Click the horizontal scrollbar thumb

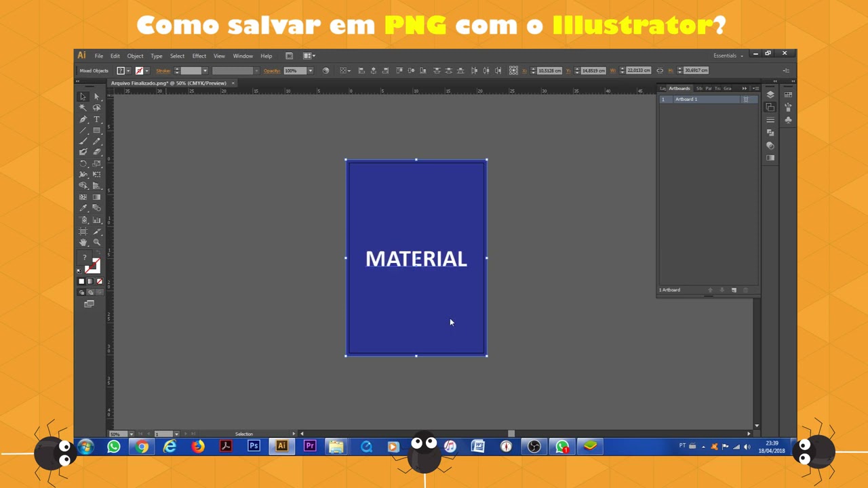pos(511,434)
